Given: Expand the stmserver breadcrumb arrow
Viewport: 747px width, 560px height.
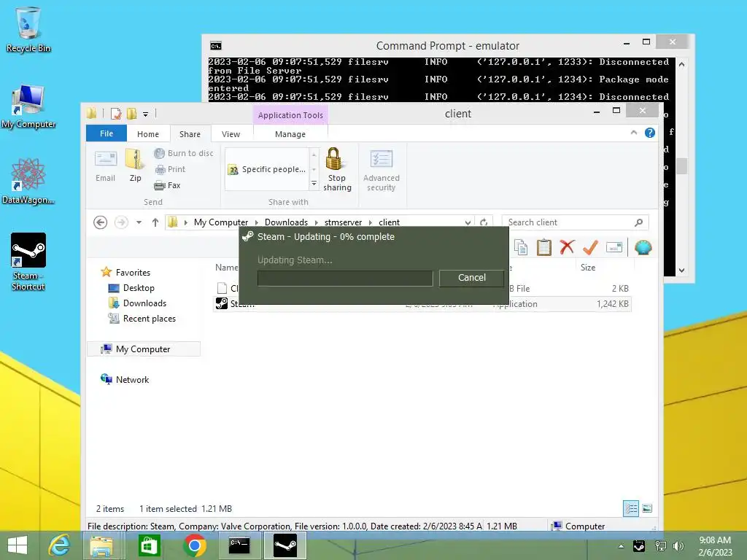Looking at the screenshot, I should point(371,222).
